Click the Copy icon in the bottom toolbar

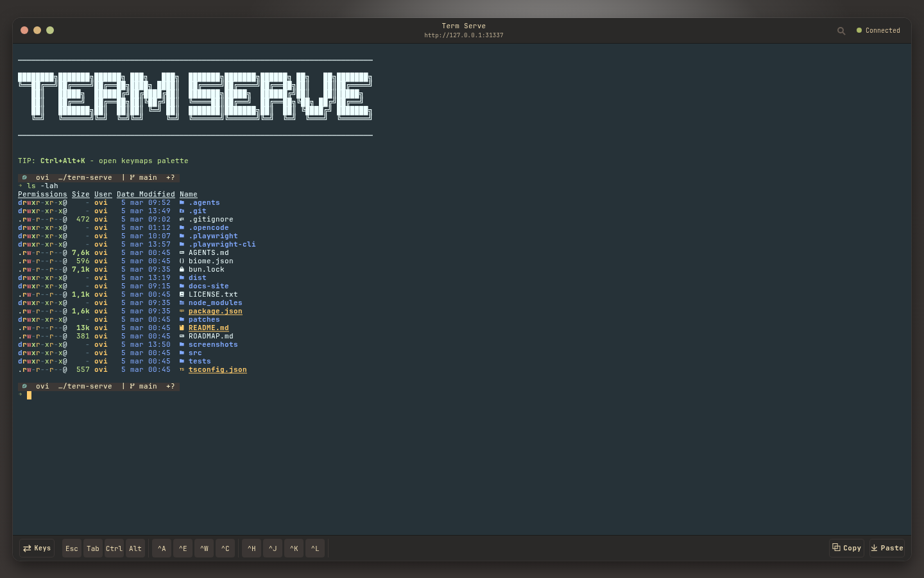coord(835,548)
